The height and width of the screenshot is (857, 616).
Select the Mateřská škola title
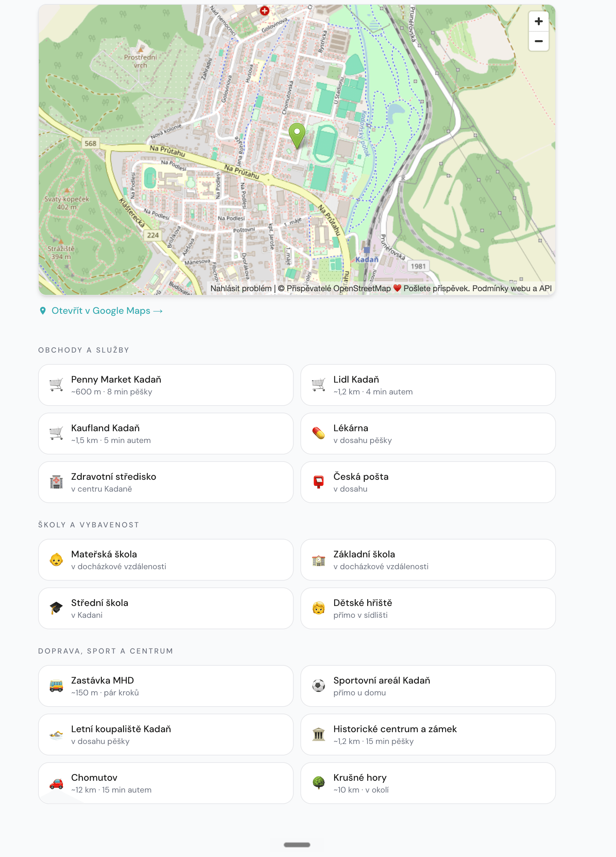pyautogui.click(x=104, y=554)
